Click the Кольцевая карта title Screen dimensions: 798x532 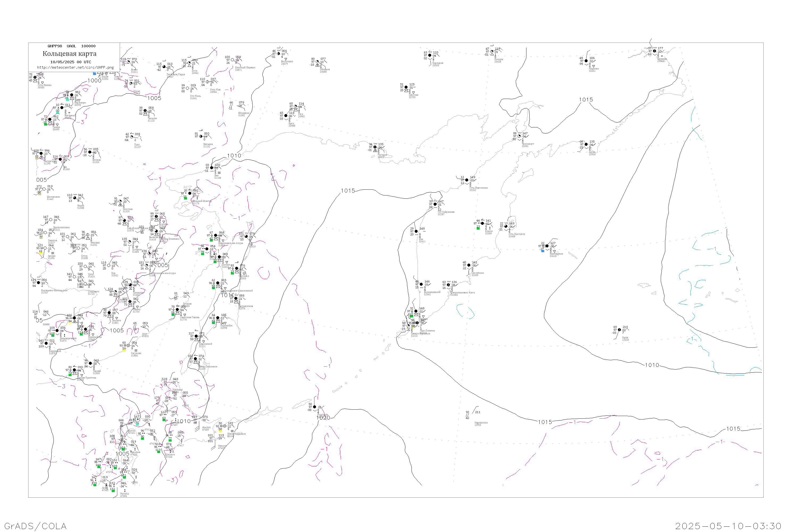point(69,54)
